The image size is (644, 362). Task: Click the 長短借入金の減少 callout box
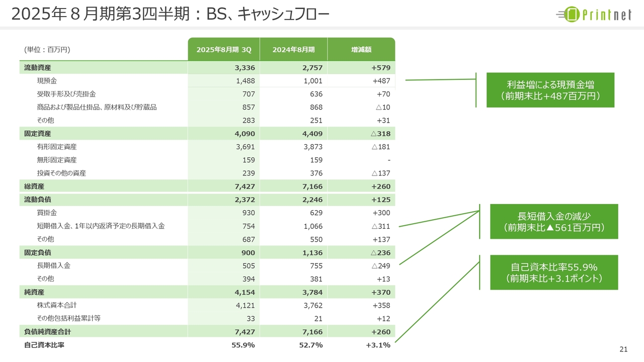point(554,222)
